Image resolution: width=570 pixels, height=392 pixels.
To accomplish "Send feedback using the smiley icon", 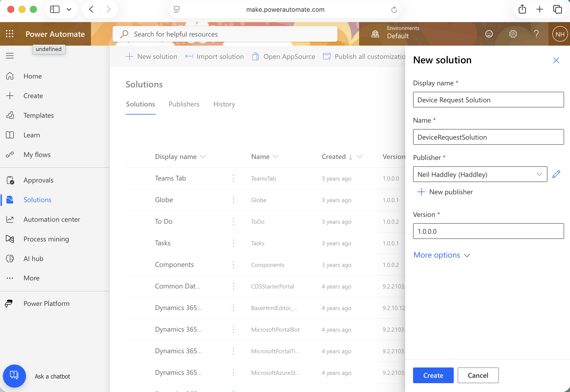I will (489, 34).
